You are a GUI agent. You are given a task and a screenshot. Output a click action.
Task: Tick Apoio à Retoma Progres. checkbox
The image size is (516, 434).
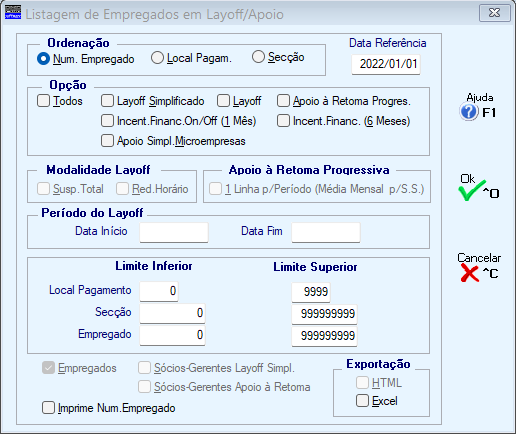(283, 101)
